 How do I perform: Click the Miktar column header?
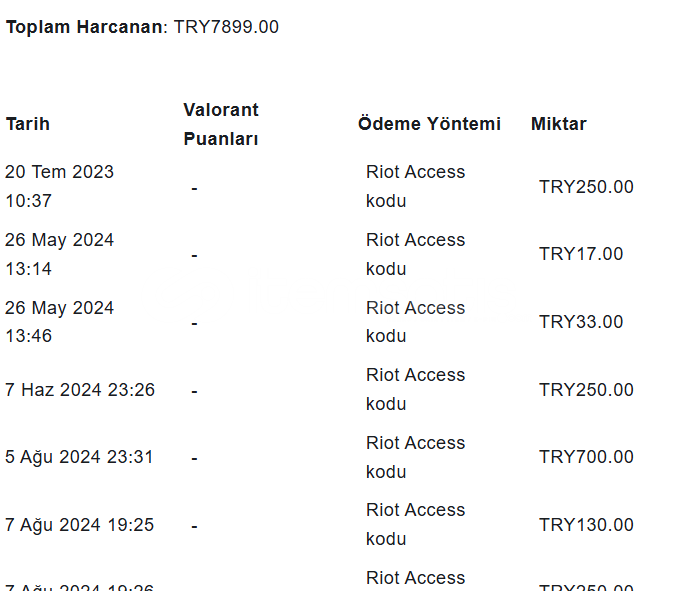(558, 124)
